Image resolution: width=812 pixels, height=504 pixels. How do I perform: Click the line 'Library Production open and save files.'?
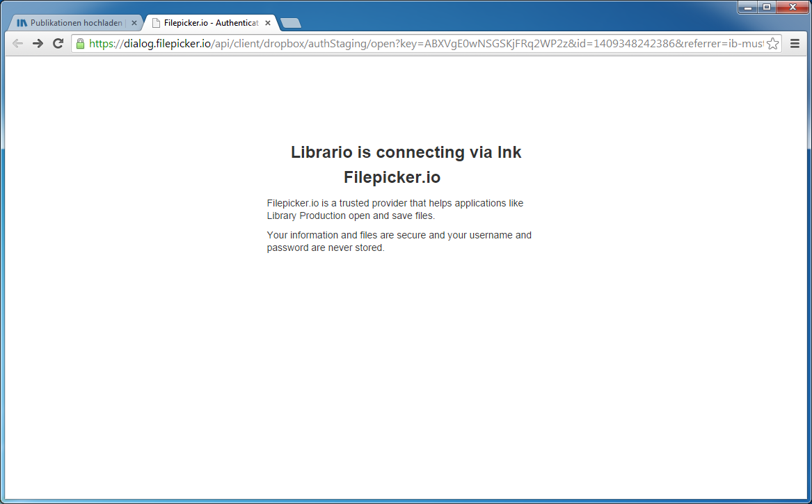click(x=351, y=216)
